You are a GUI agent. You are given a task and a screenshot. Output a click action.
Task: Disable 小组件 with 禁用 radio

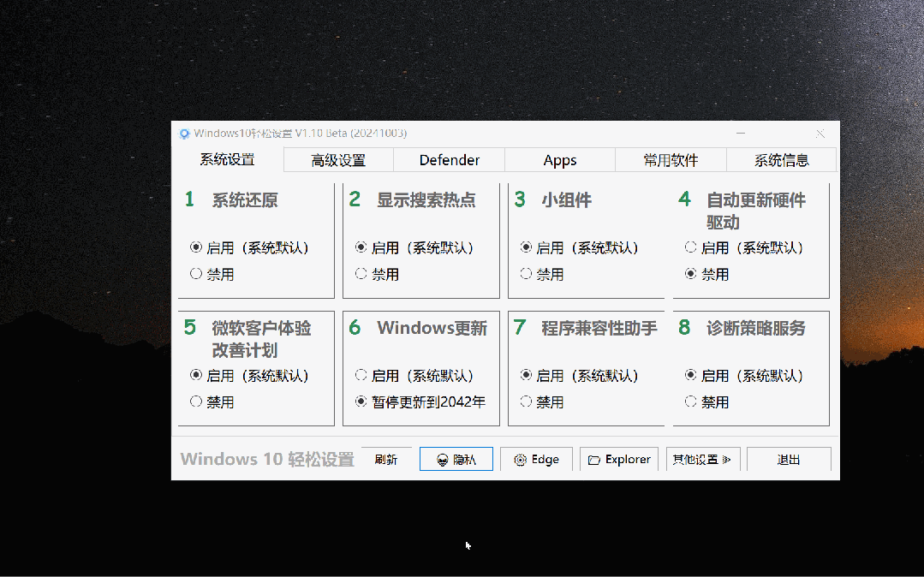click(542, 274)
